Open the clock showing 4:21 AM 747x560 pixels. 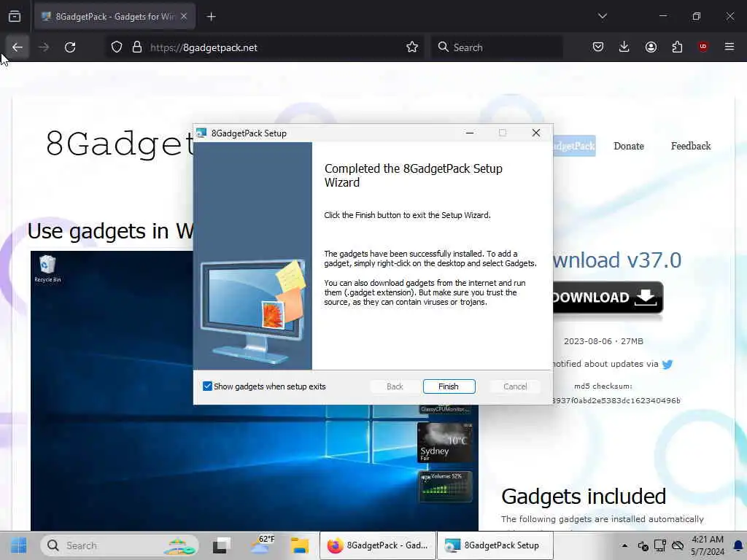click(708, 545)
